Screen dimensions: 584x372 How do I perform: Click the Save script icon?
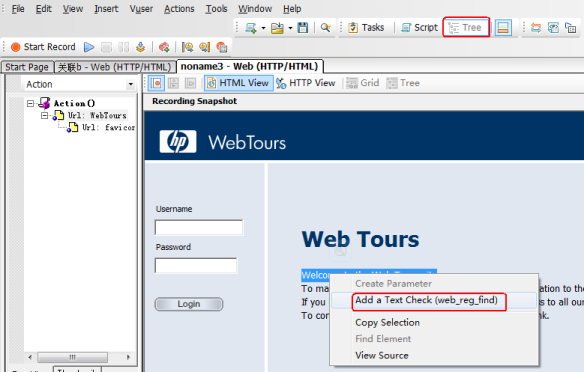303,28
